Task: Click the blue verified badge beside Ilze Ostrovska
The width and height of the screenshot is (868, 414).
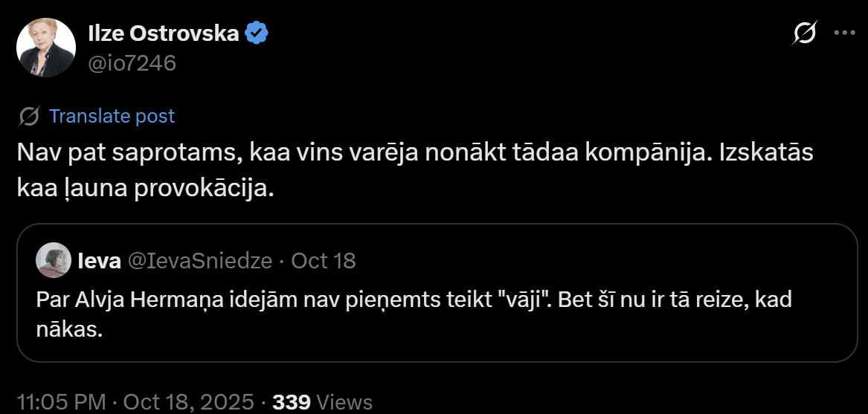Action: pyautogui.click(x=257, y=33)
